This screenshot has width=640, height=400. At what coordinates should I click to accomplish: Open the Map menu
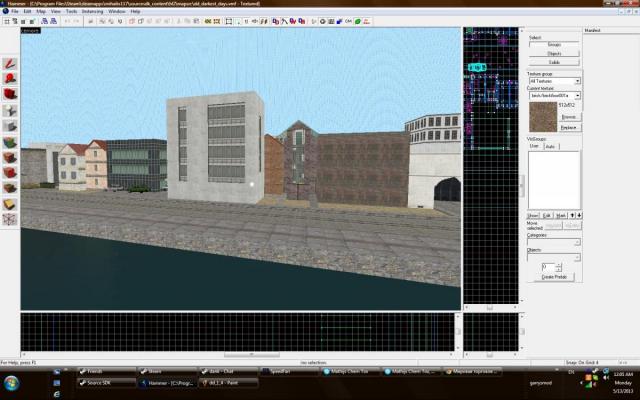pos(38,11)
